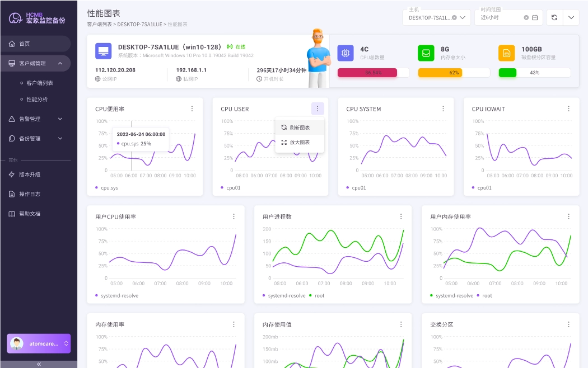Collapse the sidebar with the double-arrow
The image size is (588, 368).
39,364
